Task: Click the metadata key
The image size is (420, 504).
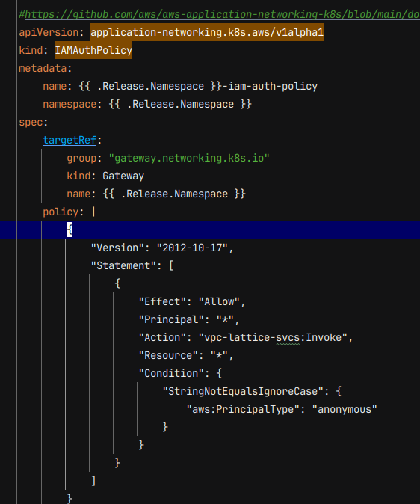Action: pos(43,69)
